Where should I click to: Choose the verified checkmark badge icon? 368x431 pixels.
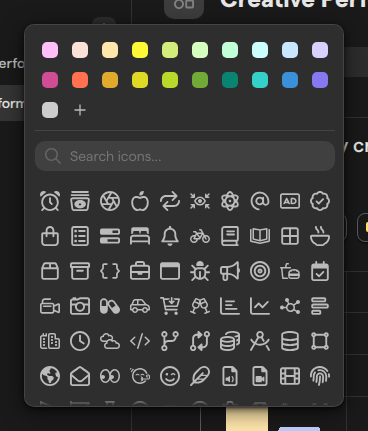click(x=320, y=201)
